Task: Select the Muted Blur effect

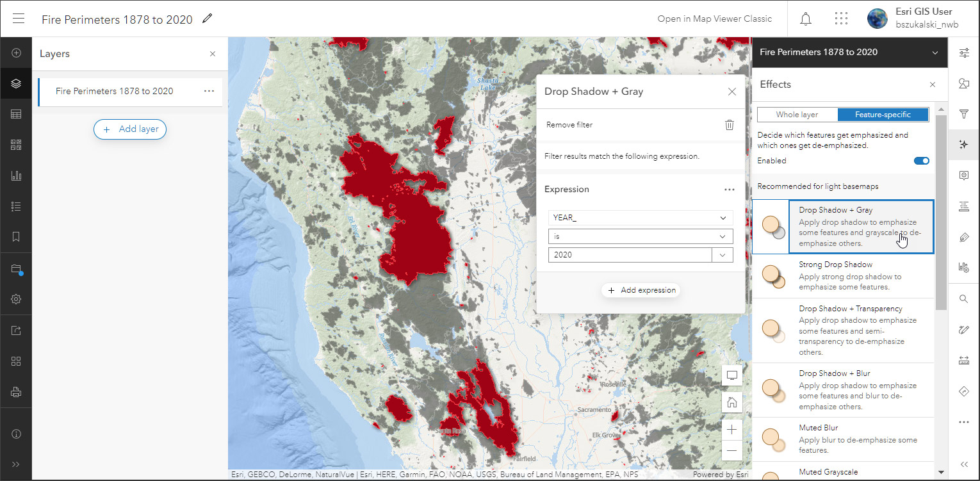Action: (843, 439)
